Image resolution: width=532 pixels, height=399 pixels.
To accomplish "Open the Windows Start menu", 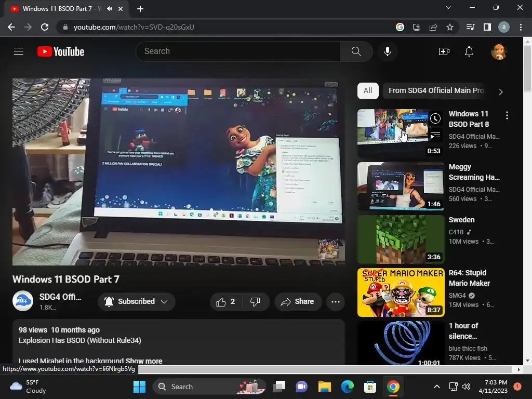I will coord(139,387).
